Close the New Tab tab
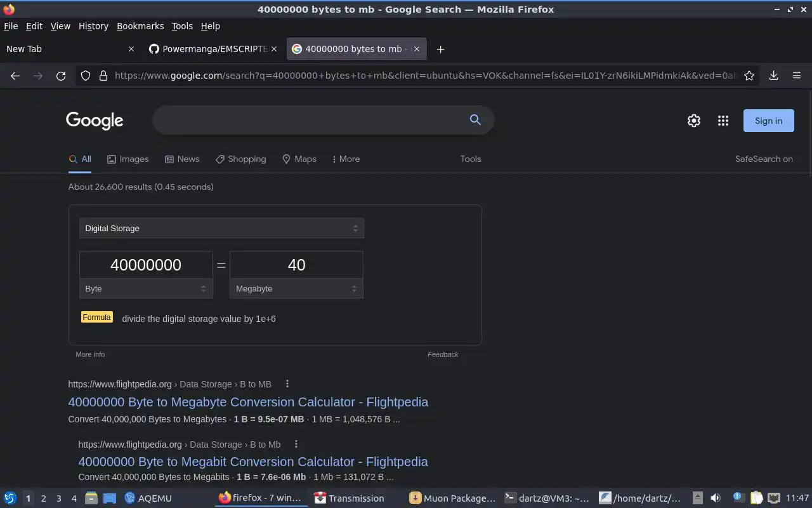 pyautogui.click(x=131, y=49)
